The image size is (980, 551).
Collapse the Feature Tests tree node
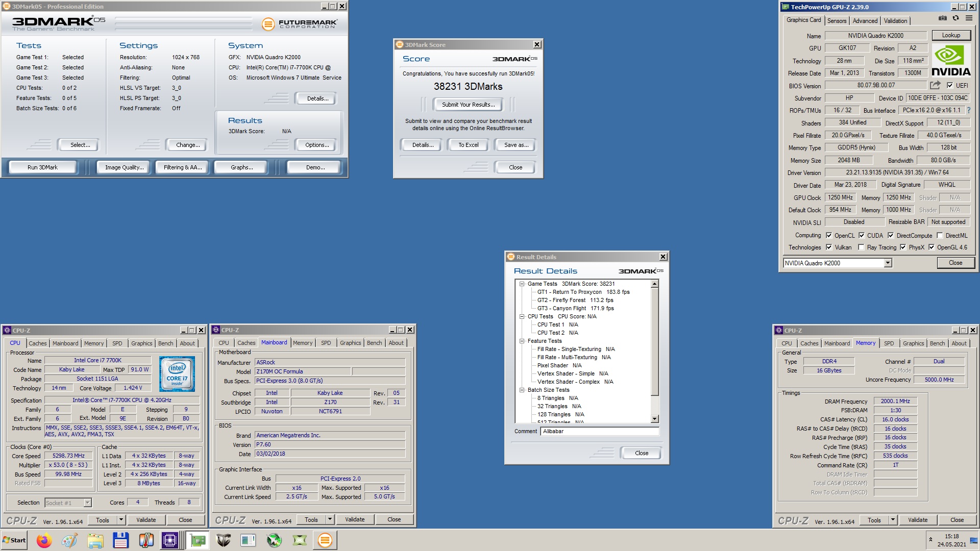tap(522, 341)
